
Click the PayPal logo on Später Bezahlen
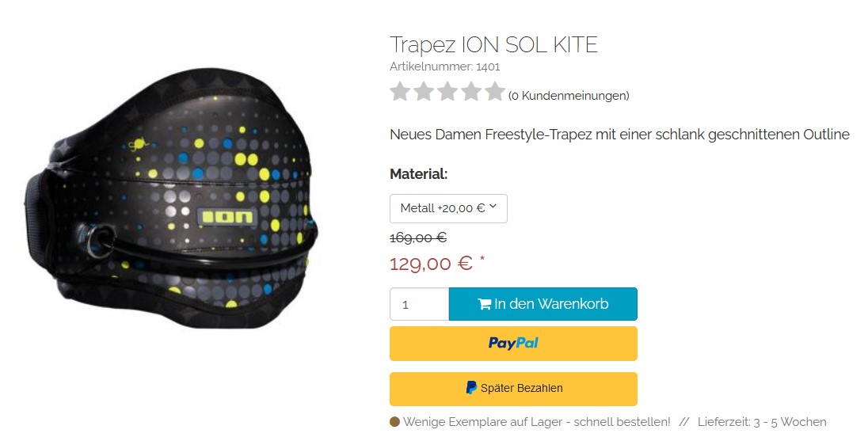[471, 388]
